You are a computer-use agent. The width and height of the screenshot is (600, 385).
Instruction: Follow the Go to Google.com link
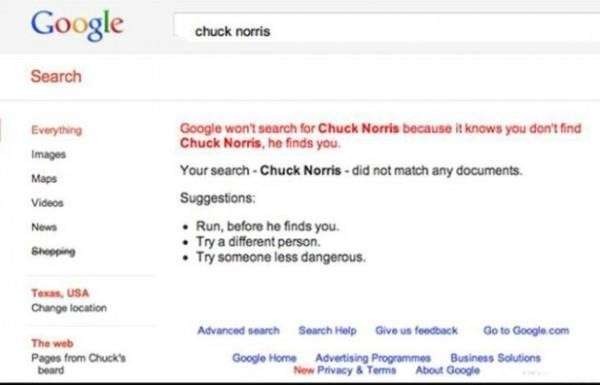[x=526, y=330]
